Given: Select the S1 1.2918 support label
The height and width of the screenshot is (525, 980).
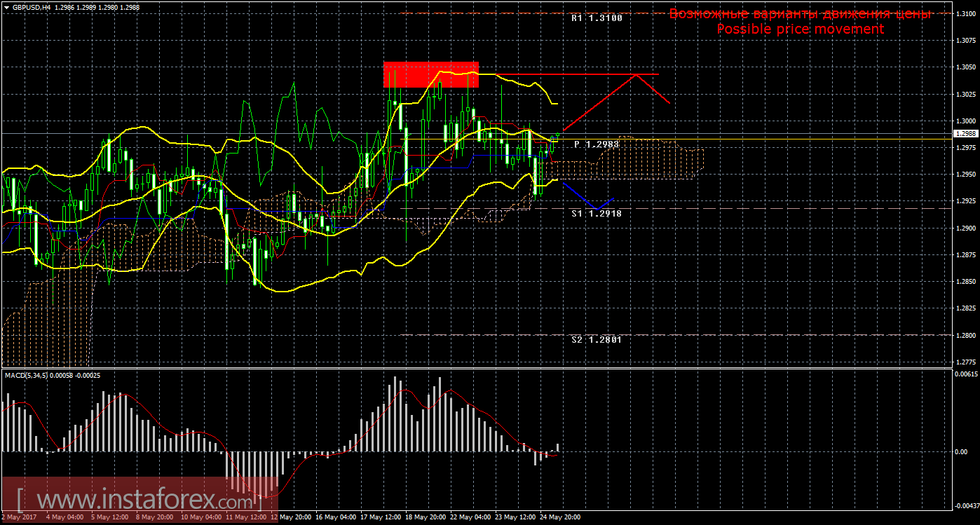Looking at the screenshot, I should [596, 213].
